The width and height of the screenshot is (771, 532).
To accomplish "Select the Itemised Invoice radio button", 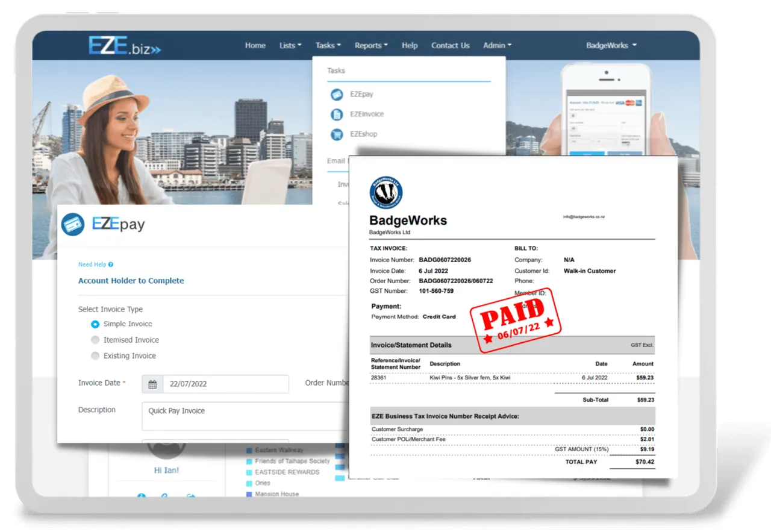I will coord(95,340).
